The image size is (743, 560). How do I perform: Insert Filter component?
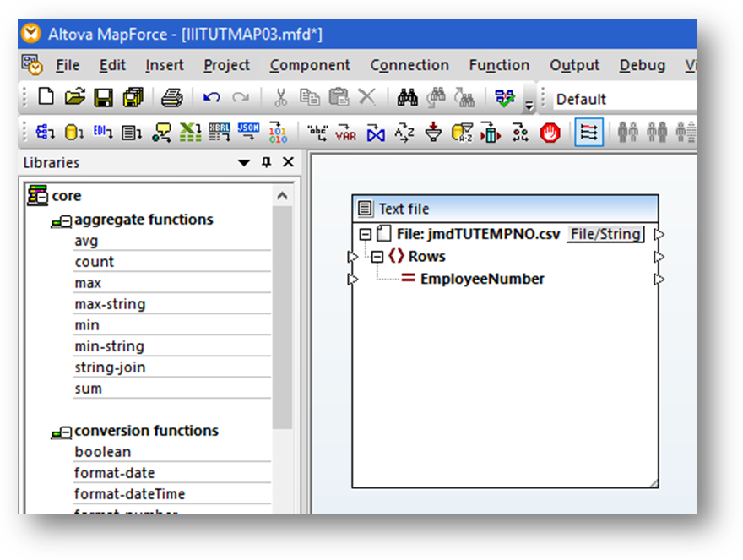(x=433, y=133)
